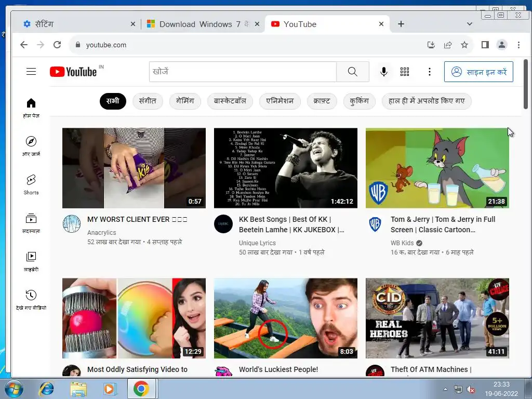Open Shorts in the sidebar

tap(31, 184)
